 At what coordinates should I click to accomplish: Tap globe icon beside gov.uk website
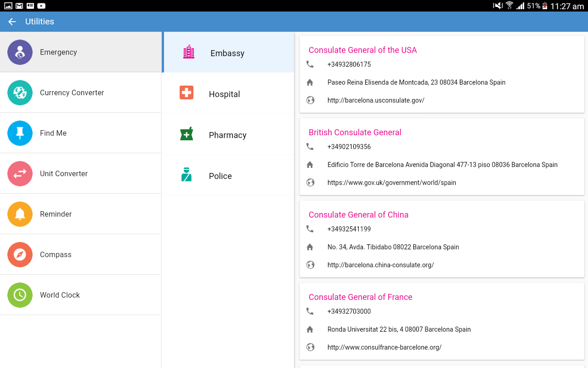(311, 183)
